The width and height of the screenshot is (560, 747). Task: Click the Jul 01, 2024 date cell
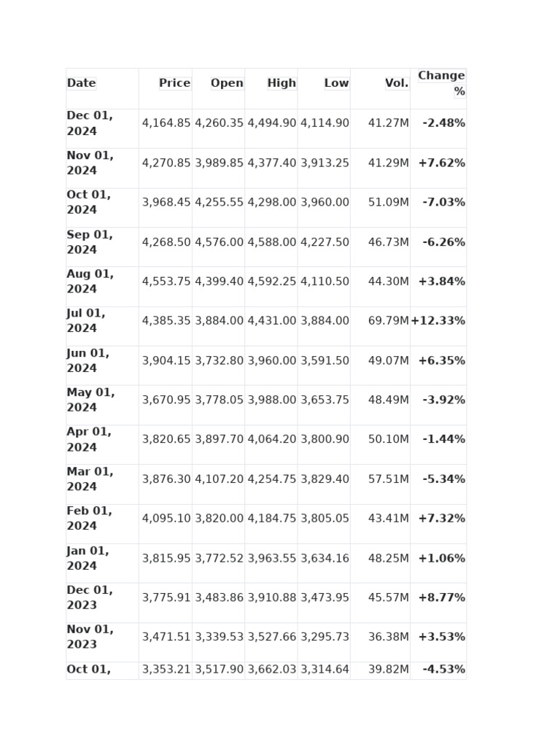86,321
